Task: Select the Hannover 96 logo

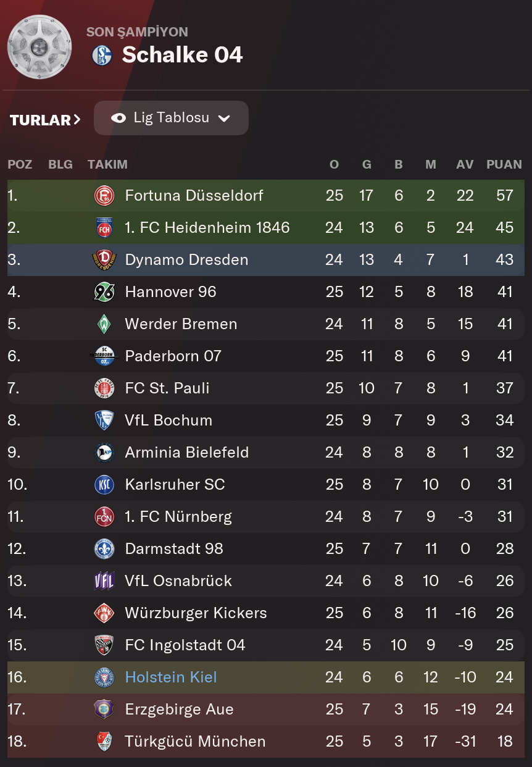Action: click(x=104, y=292)
